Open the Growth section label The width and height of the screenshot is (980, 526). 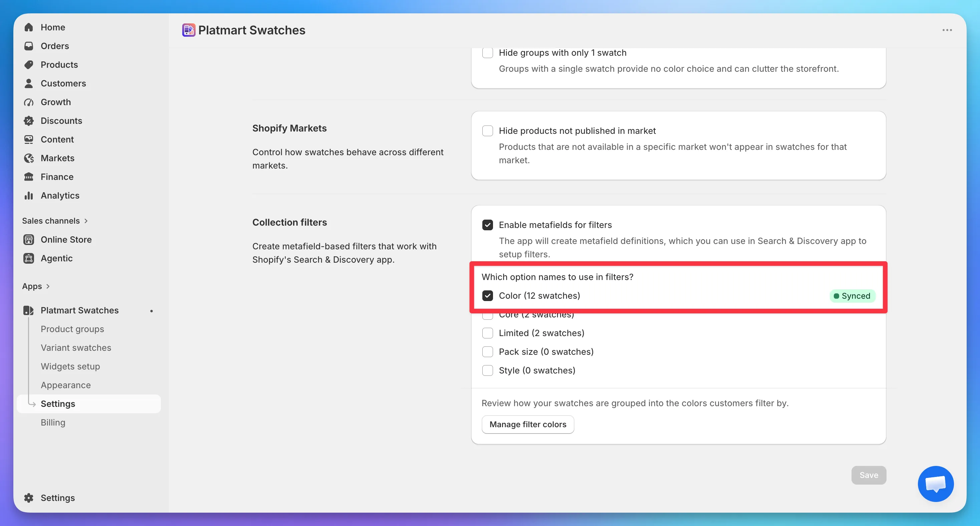click(55, 102)
